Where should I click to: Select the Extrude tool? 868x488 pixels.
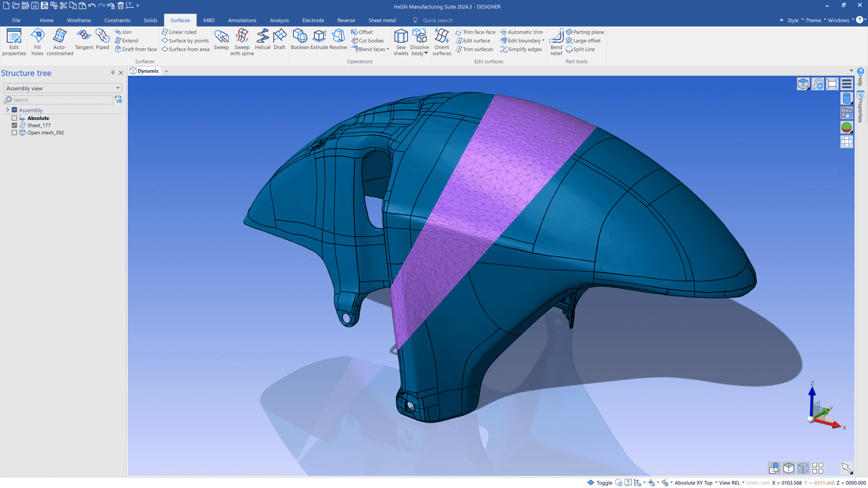pos(320,41)
